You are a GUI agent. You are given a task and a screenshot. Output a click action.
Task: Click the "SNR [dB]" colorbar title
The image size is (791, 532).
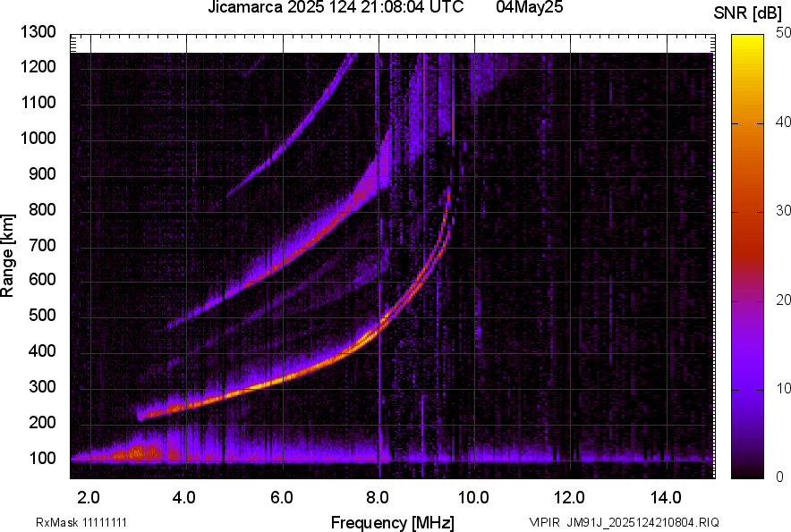(748, 13)
